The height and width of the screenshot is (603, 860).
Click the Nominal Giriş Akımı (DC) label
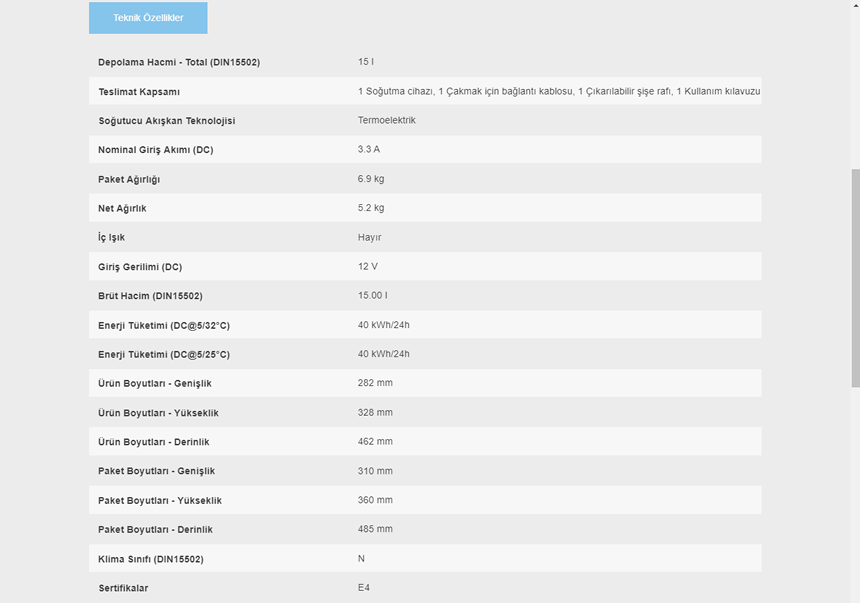[x=155, y=150]
